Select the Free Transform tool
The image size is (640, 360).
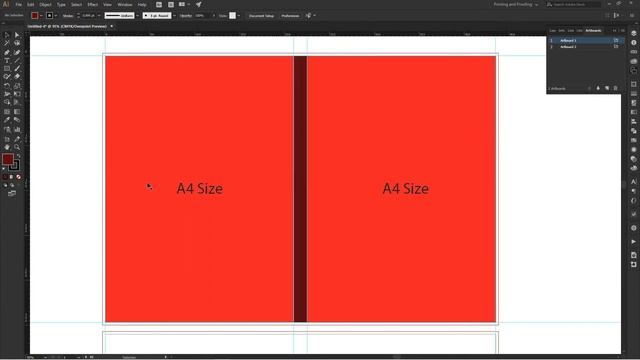click(17, 94)
